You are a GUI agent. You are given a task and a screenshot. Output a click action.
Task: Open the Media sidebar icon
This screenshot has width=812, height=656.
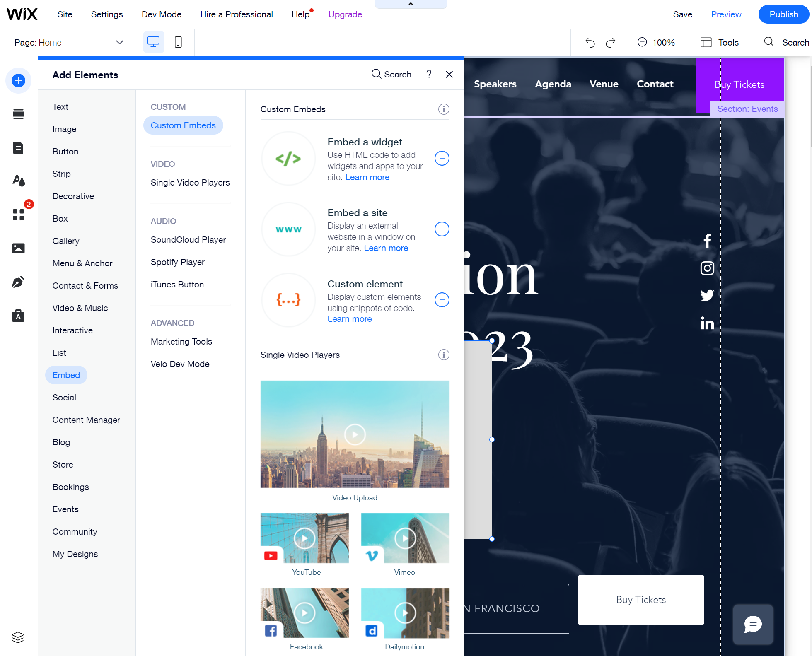pyautogui.click(x=18, y=248)
